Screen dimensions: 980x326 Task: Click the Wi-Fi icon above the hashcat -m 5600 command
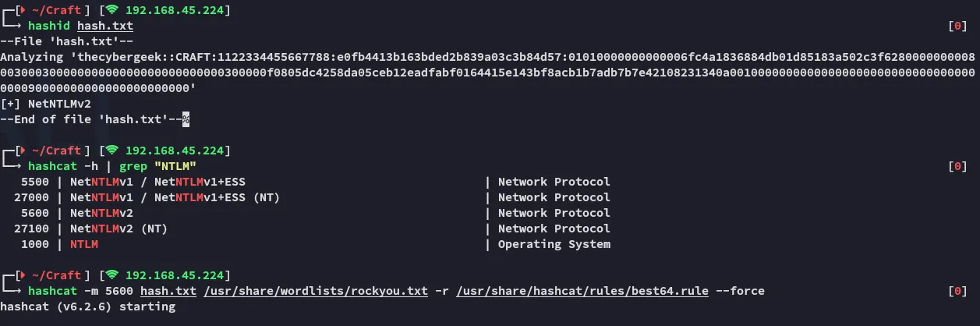pos(112,275)
